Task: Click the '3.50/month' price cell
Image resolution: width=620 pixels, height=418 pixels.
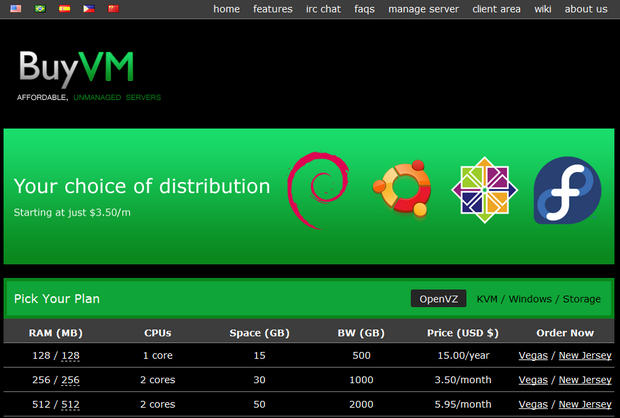Action: click(x=463, y=380)
